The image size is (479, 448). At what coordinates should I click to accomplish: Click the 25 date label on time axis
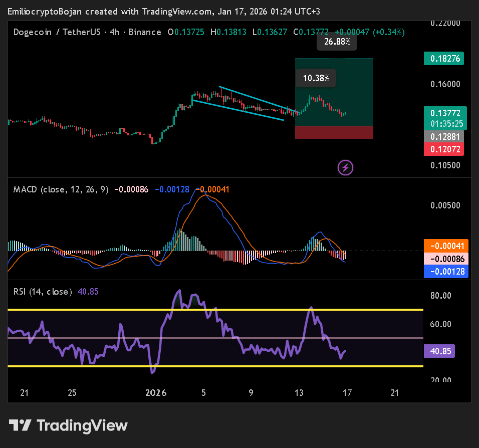[x=72, y=393]
